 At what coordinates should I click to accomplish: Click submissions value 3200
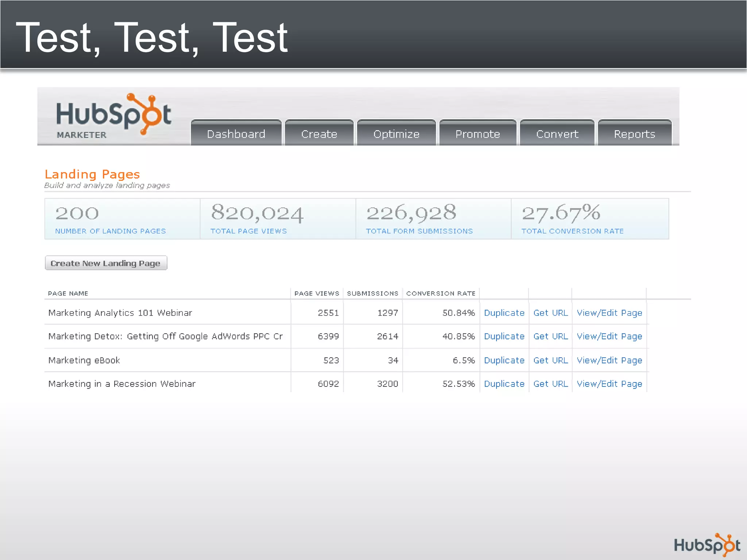pos(388,384)
